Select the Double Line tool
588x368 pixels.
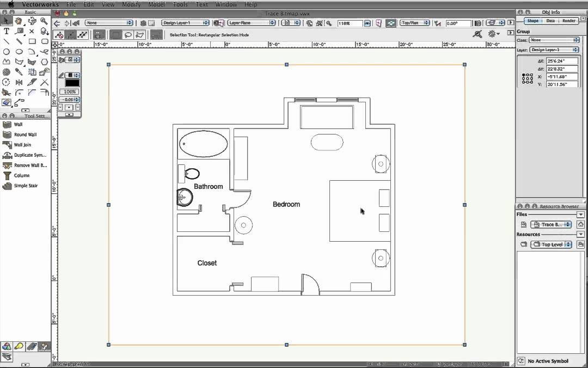tap(19, 41)
